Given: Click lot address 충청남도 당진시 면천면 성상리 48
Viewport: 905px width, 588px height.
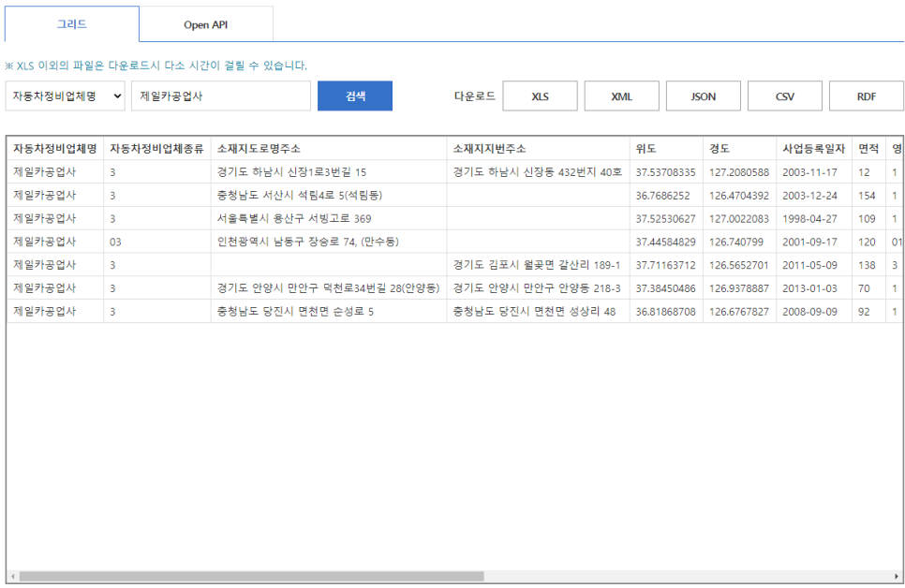Looking at the screenshot, I should [x=534, y=312].
